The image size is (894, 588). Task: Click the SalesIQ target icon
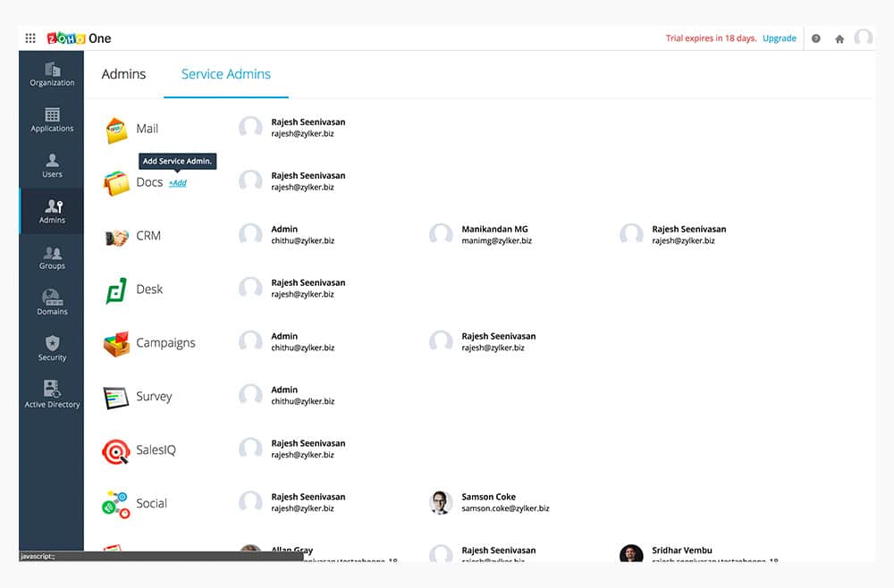click(116, 451)
